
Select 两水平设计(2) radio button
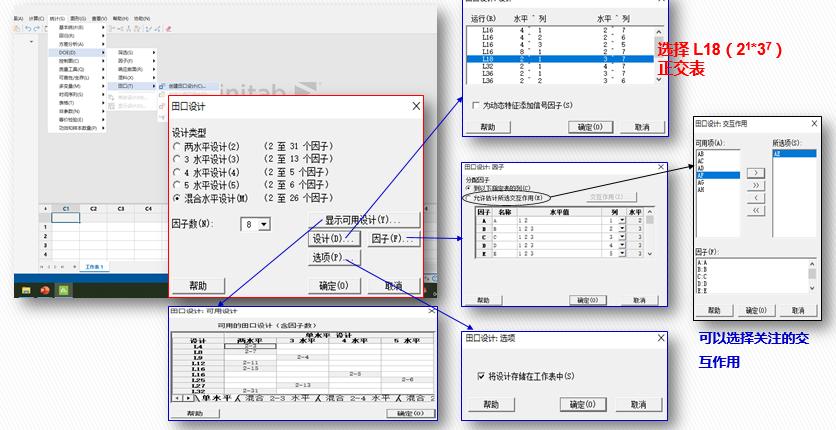[x=176, y=146]
